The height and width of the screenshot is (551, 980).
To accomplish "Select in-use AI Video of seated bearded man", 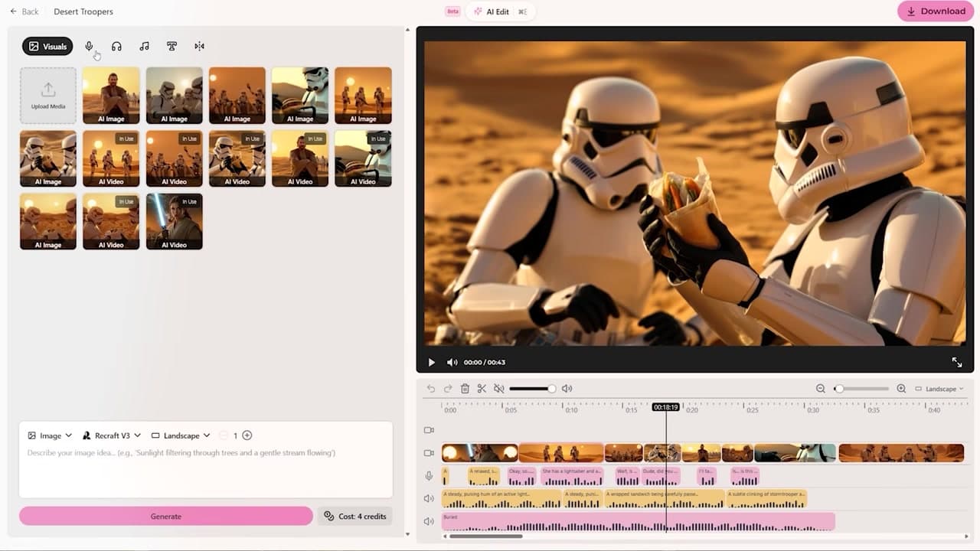I will (300, 158).
